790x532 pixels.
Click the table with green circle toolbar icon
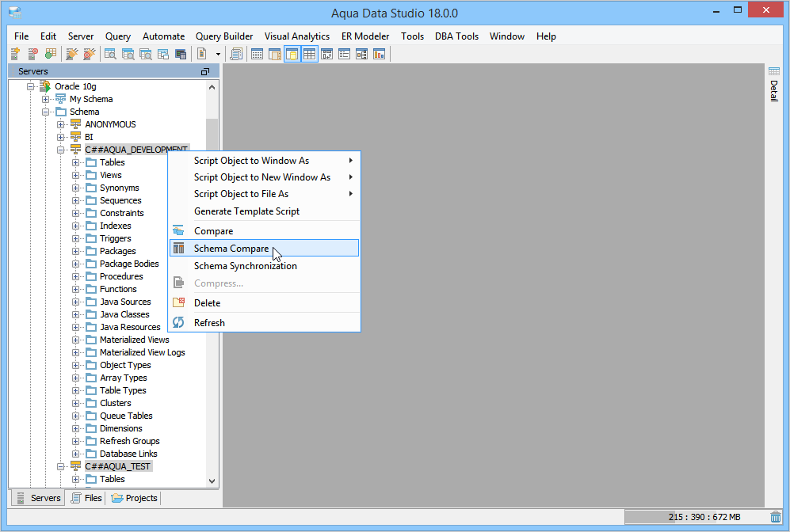click(x=51, y=54)
